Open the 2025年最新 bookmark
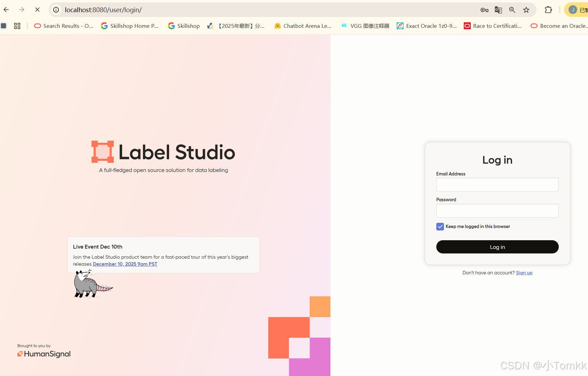Viewport: 588px width, 376px height. click(x=236, y=26)
